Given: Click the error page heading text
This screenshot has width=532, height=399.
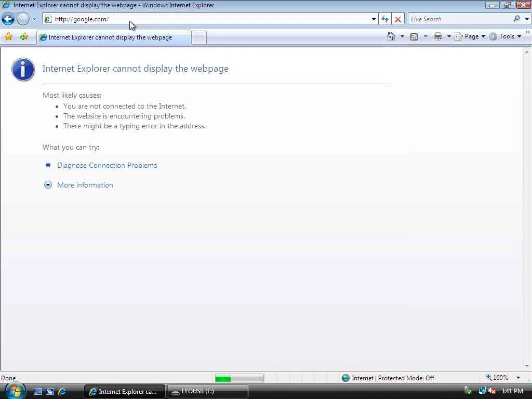Looking at the screenshot, I should pyautogui.click(x=136, y=69).
